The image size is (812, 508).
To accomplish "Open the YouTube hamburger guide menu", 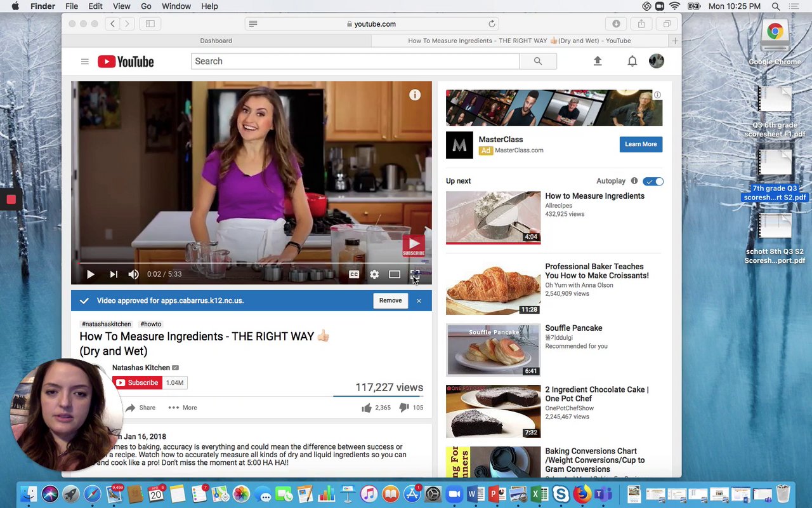I will pyautogui.click(x=84, y=62).
